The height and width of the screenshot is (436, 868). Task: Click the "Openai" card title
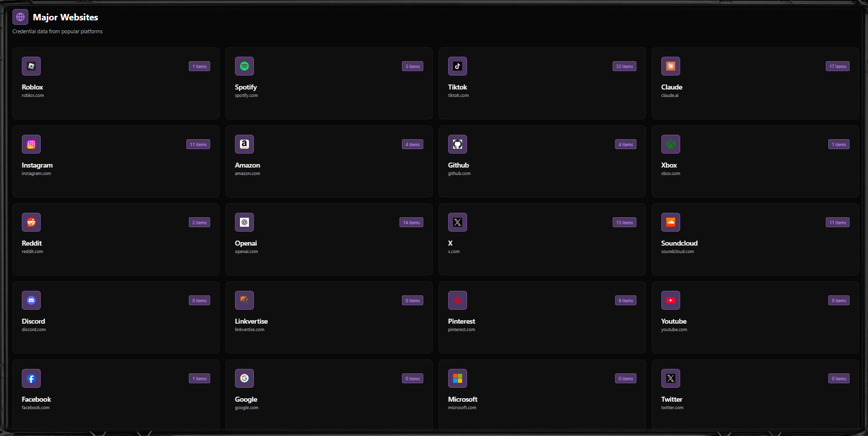[x=246, y=244]
